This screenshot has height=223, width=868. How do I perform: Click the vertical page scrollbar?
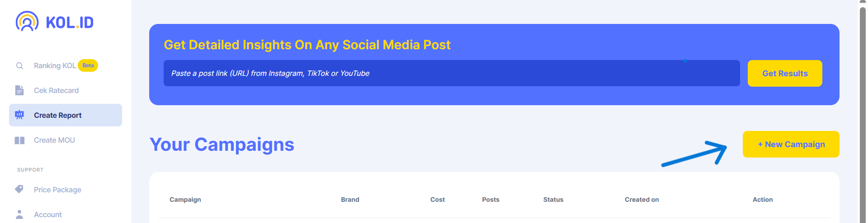(x=863, y=113)
